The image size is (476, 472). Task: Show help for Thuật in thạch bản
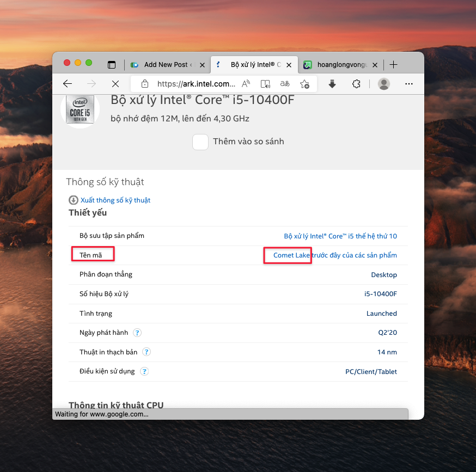pos(147,352)
